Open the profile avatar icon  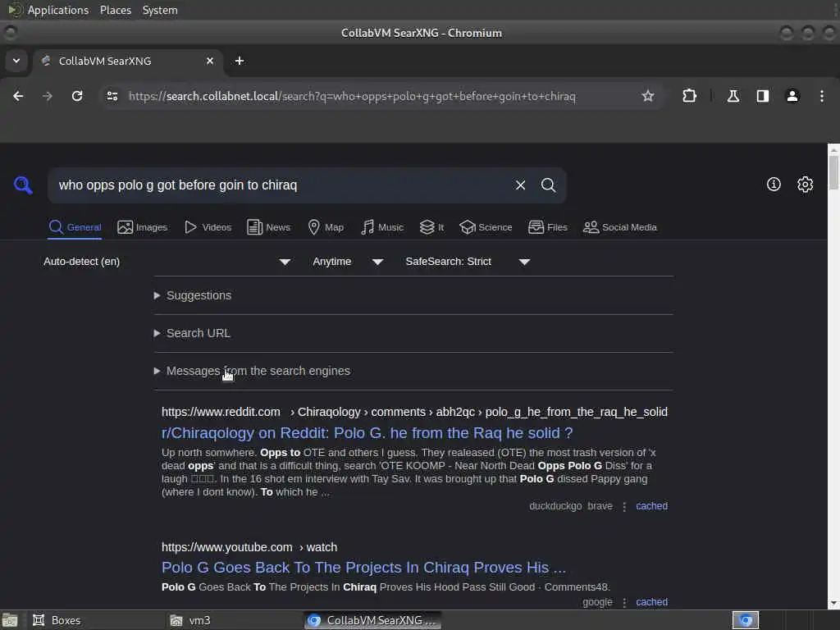792,96
